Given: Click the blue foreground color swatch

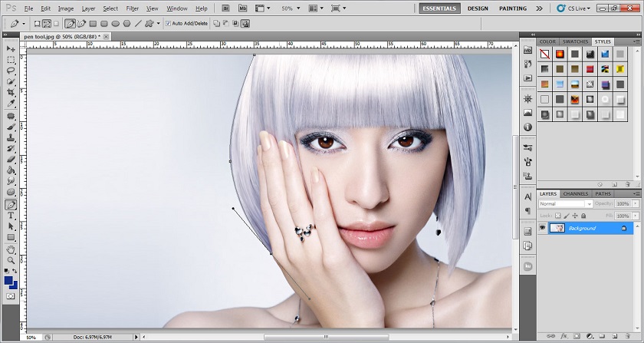Looking at the screenshot, I should 8,281.
